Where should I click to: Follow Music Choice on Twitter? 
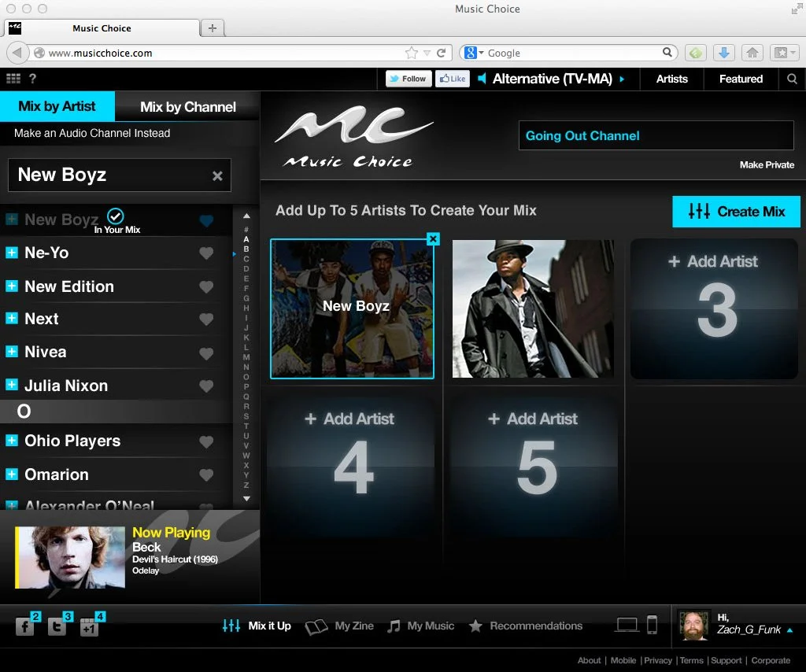[x=409, y=79]
